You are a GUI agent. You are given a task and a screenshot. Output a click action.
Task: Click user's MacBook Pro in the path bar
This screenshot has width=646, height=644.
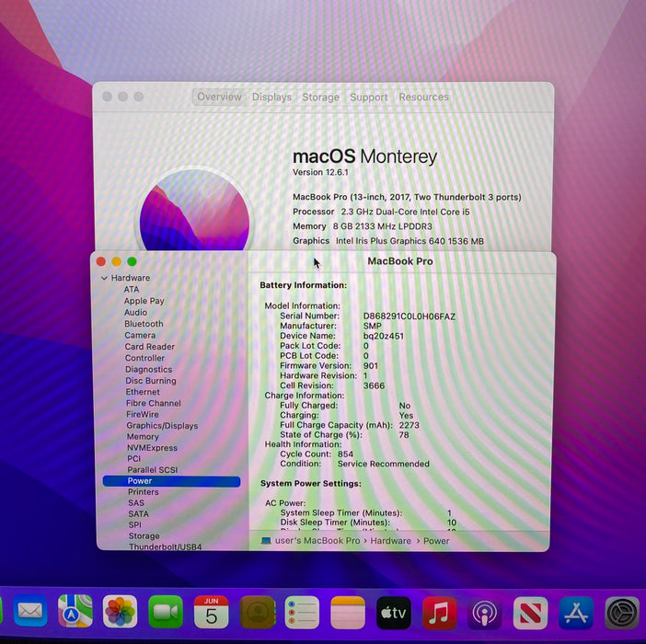(x=317, y=541)
